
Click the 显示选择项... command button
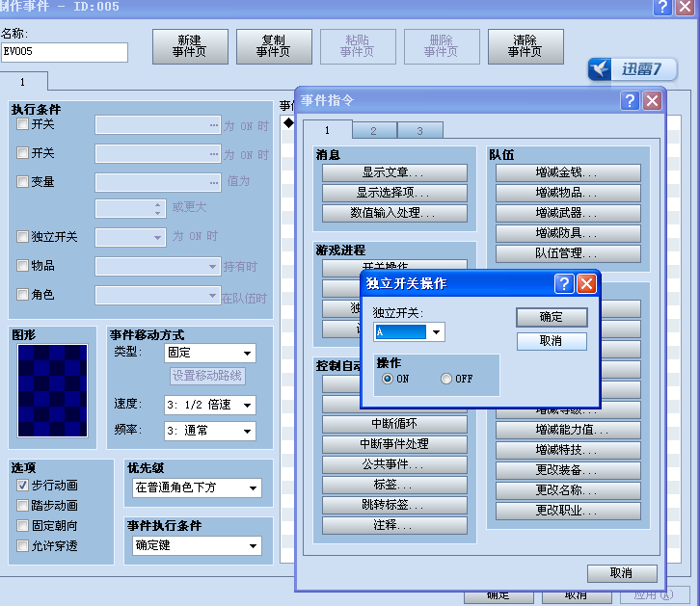point(394,193)
